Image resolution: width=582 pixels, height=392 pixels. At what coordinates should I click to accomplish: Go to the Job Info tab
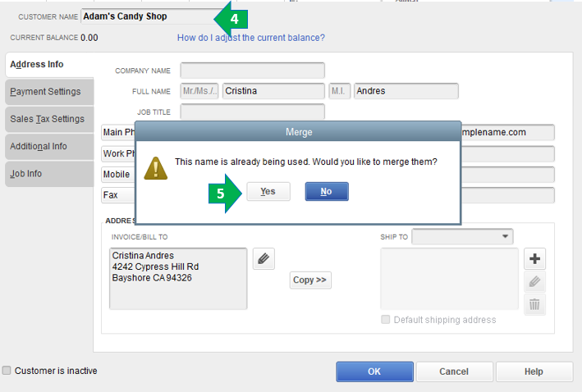coord(49,174)
